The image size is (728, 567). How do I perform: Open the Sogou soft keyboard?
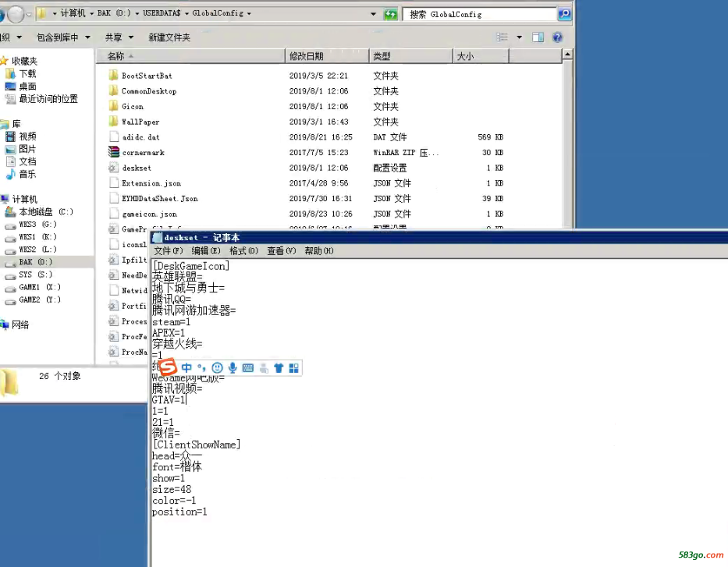point(248,368)
